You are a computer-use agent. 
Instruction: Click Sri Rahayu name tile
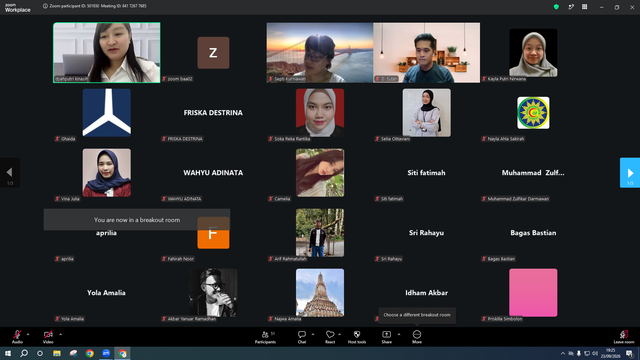427,233
